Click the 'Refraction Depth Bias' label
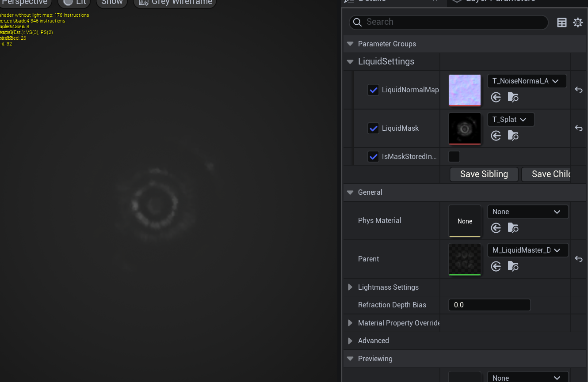The width and height of the screenshot is (588, 382). (x=392, y=305)
